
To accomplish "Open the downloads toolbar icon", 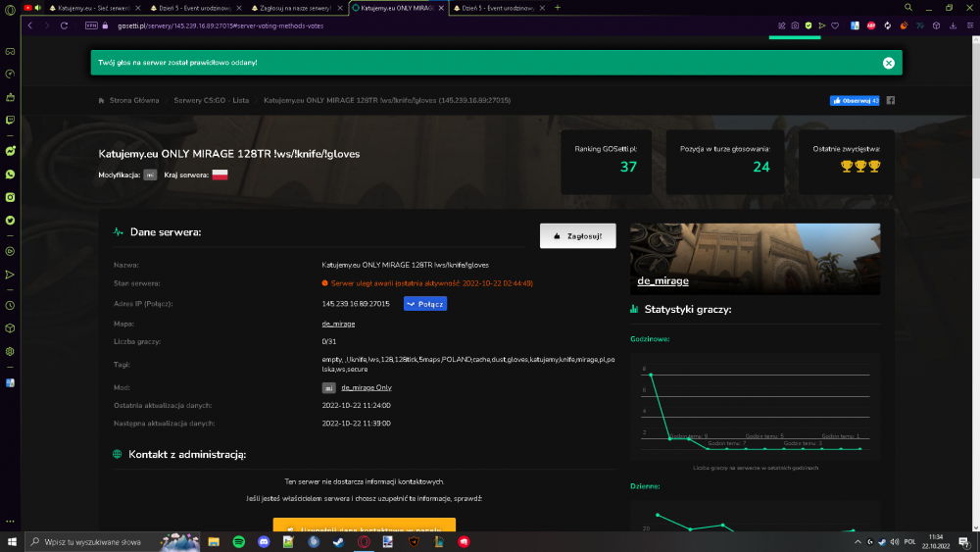I will [954, 25].
